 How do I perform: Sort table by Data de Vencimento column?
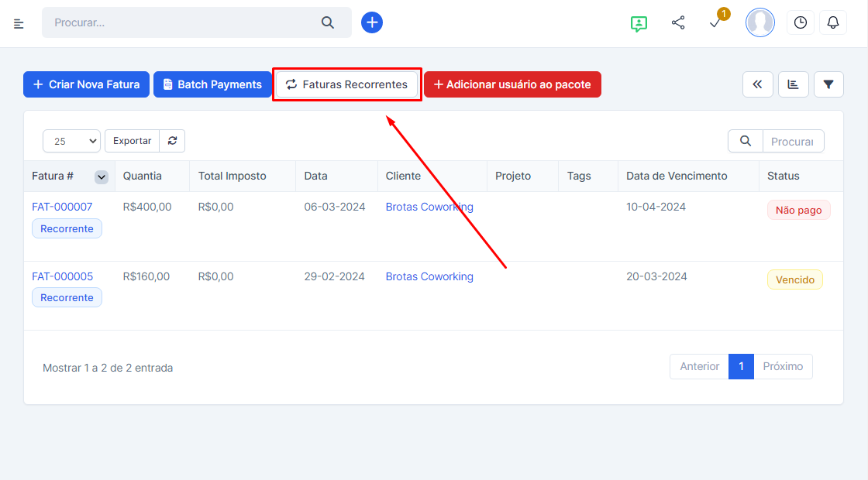tap(677, 176)
